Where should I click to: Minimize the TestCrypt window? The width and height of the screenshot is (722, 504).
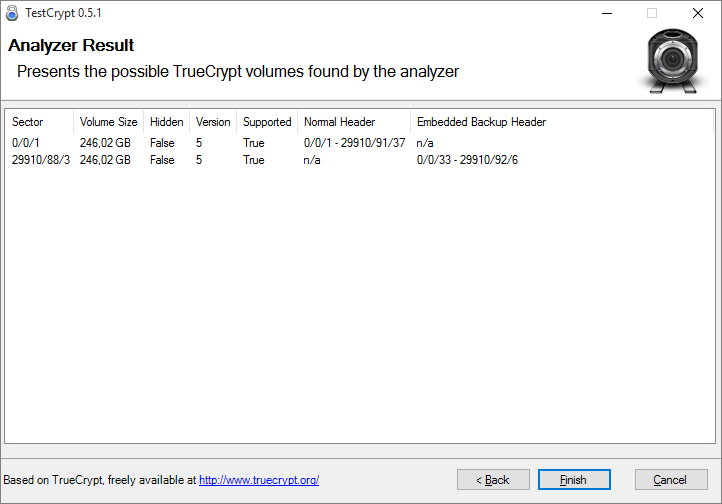pos(607,13)
